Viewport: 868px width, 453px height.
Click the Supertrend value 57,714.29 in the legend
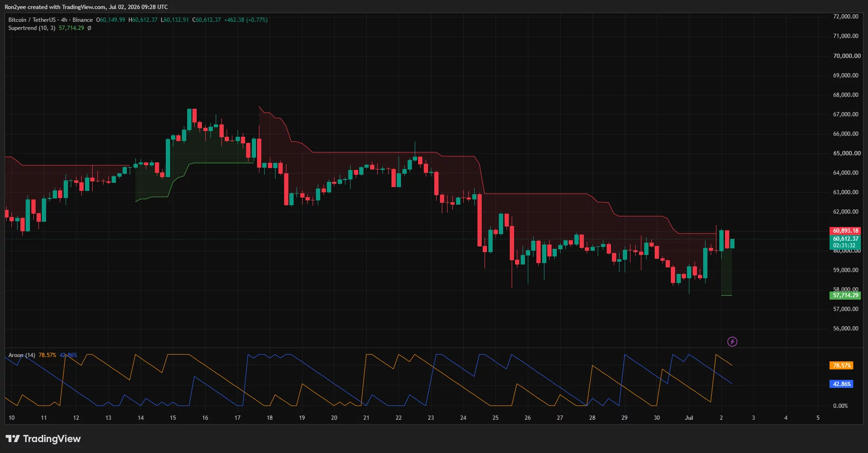[x=71, y=28]
